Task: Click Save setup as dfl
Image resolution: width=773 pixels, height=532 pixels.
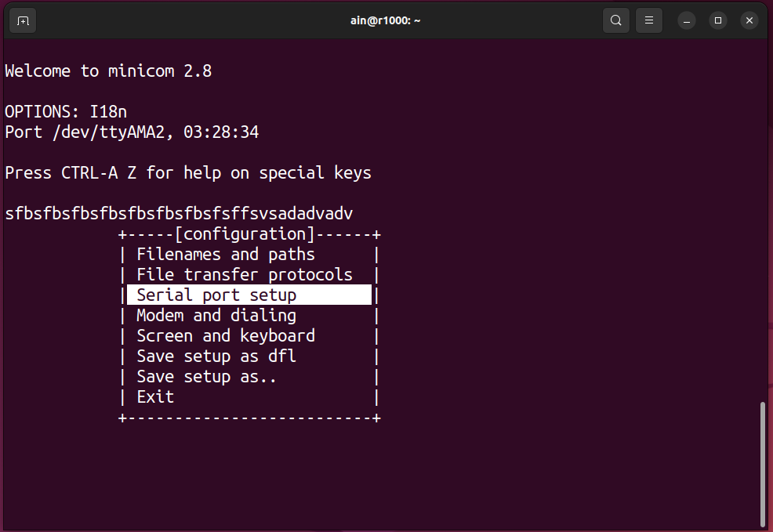Action: tap(216, 356)
